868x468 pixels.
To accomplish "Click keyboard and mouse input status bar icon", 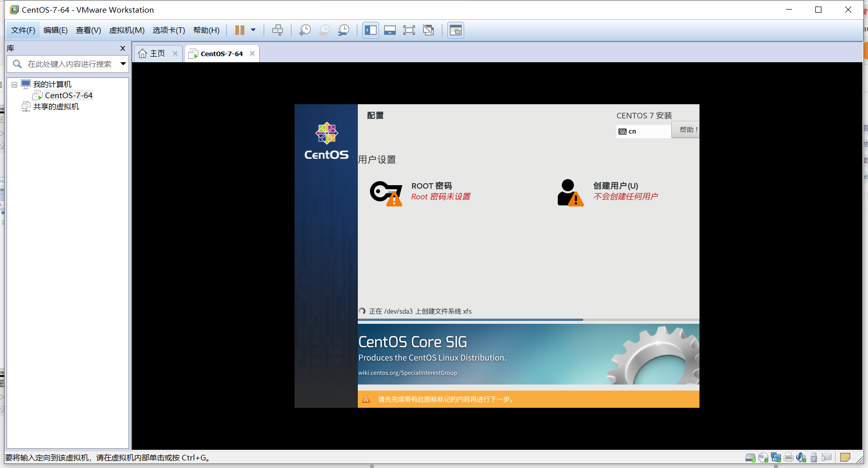I will pyautogui.click(x=826, y=457).
